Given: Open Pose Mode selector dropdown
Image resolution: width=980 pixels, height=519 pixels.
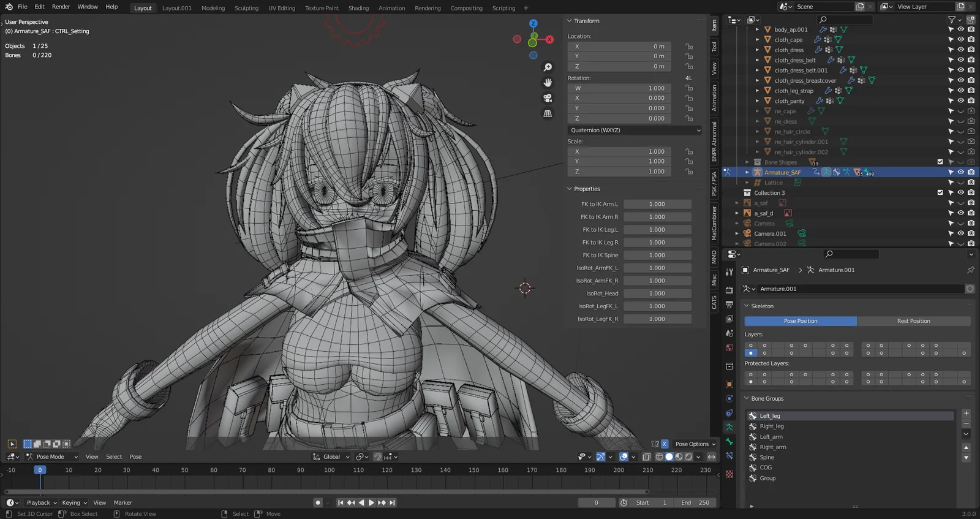Looking at the screenshot, I should (x=52, y=456).
